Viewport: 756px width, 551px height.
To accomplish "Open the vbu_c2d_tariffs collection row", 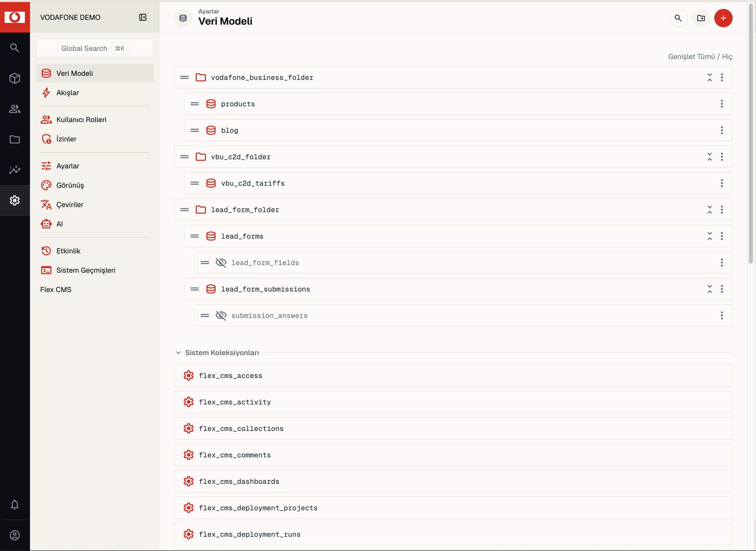I will 458,183.
